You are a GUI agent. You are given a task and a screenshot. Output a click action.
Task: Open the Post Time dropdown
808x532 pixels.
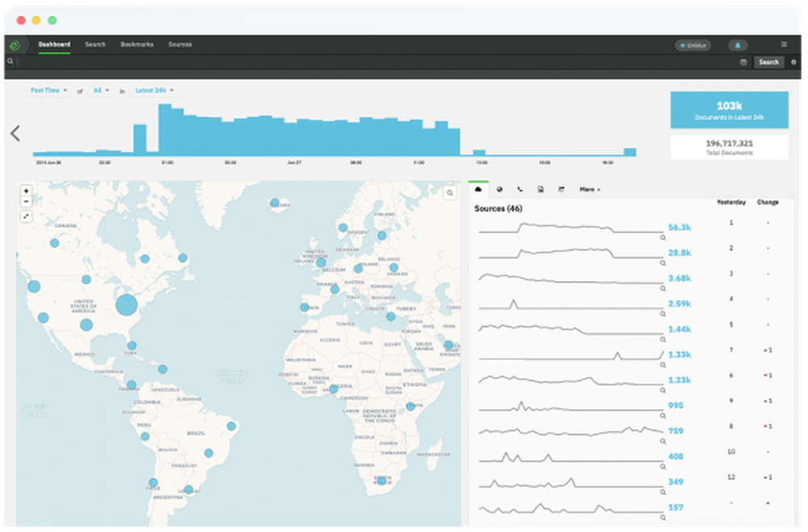[x=48, y=90]
